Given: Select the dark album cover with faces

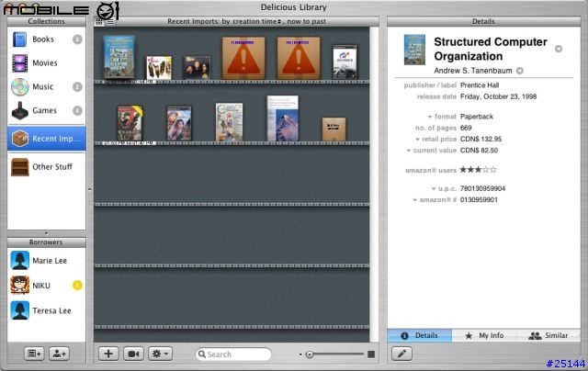Looking at the screenshot, I should point(197,68).
